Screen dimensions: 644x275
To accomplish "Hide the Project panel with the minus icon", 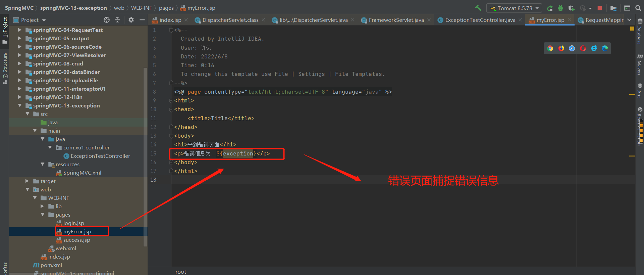I will click(142, 20).
